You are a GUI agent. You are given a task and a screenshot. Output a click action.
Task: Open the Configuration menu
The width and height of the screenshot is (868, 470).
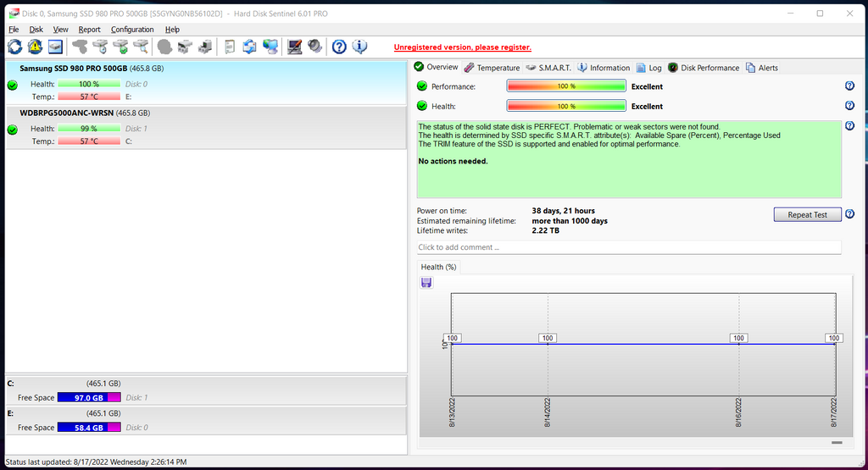tap(132, 30)
